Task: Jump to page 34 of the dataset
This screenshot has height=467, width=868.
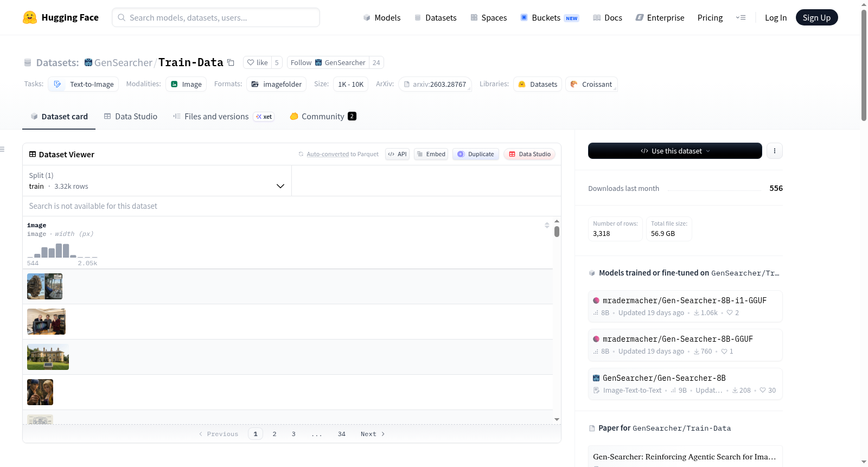Action: [342, 434]
